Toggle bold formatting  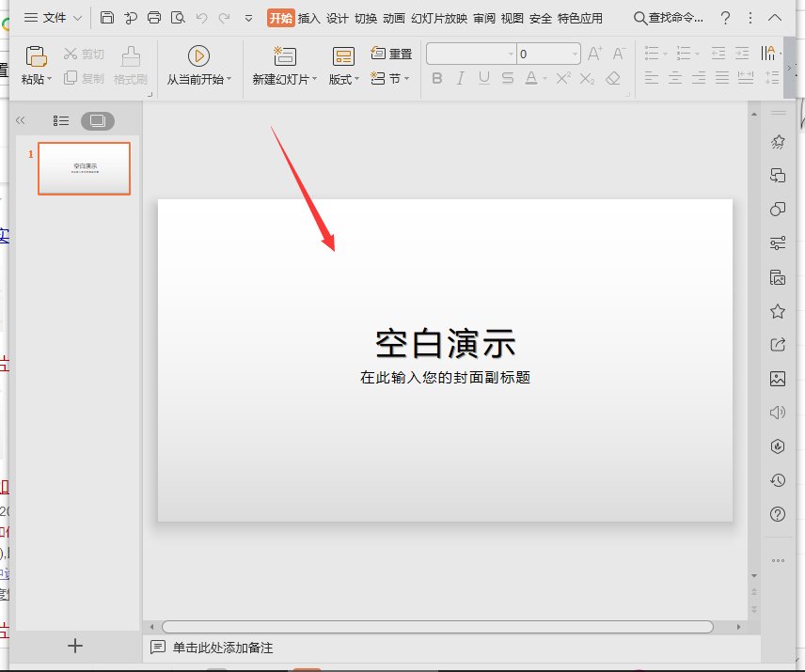(435, 78)
